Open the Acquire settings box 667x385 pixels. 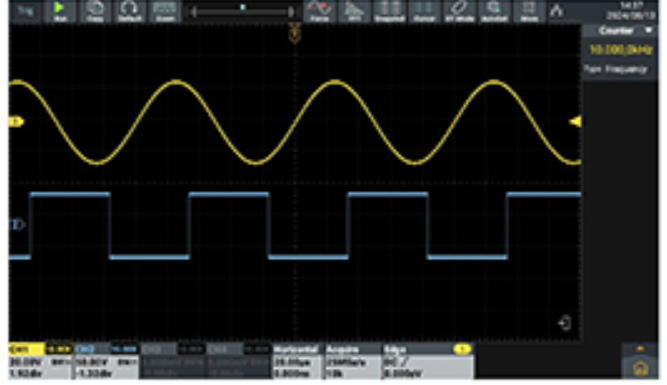point(351,361)
